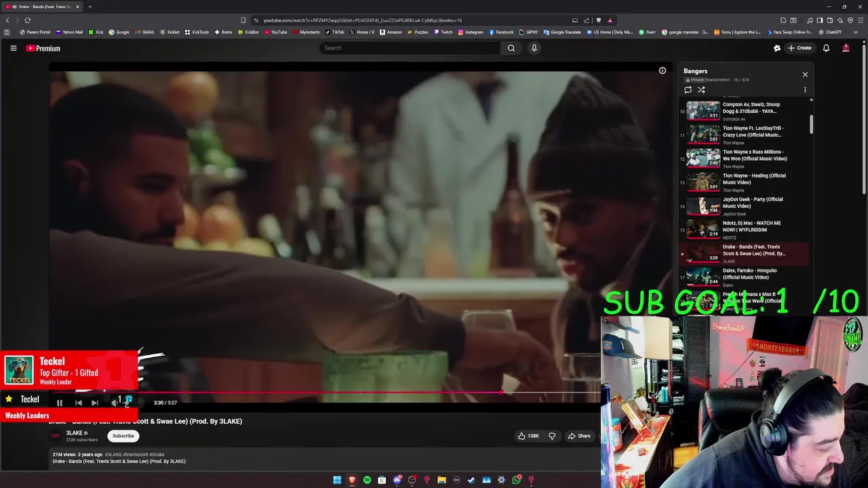Open Windows Start menu
Image resolution: width=868 pixels, height=488 pixels.
coord(337,480)
